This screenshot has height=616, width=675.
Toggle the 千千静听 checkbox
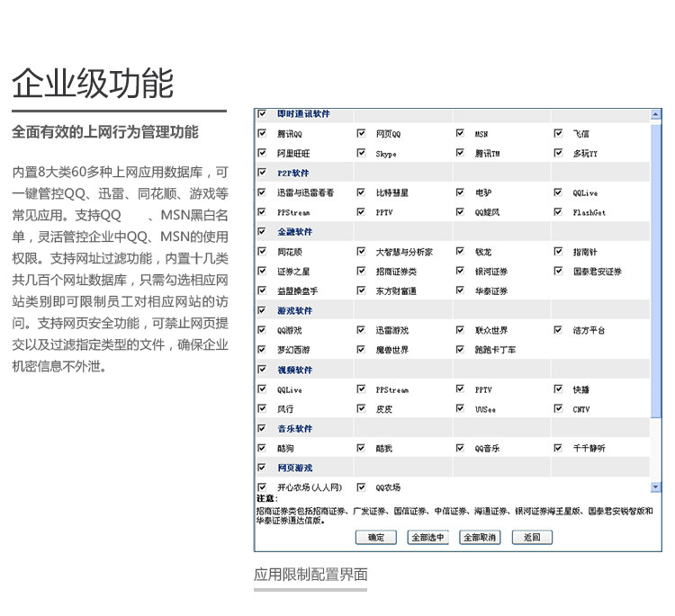(558, 448)
